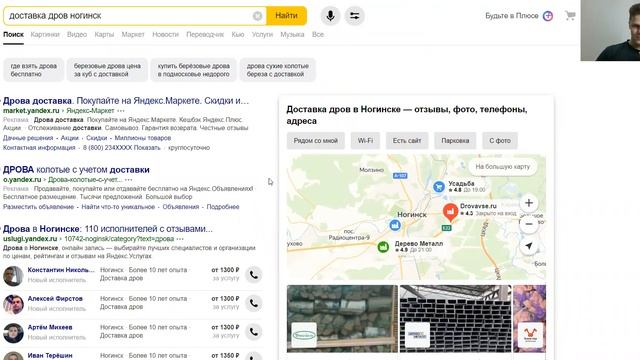640x360 pixels.
Task: Open the Музыка tab
Action: [292, 35]
